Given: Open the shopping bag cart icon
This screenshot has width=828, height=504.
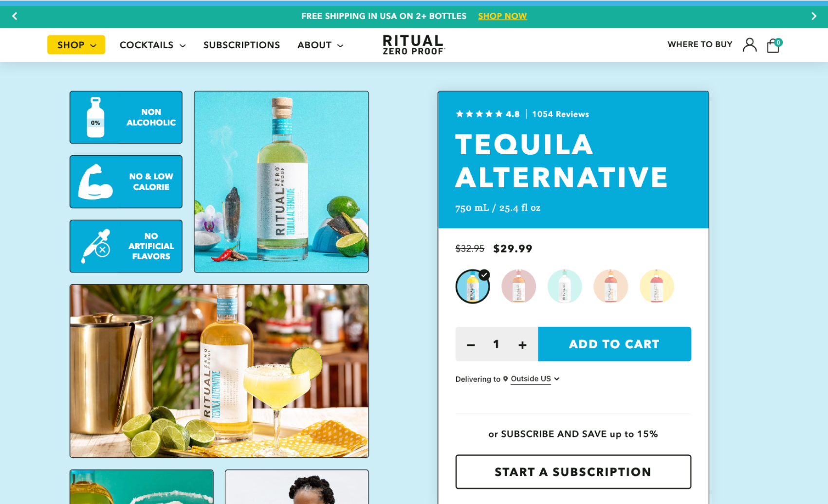Looking at the screenshot, I should point(774,45).
